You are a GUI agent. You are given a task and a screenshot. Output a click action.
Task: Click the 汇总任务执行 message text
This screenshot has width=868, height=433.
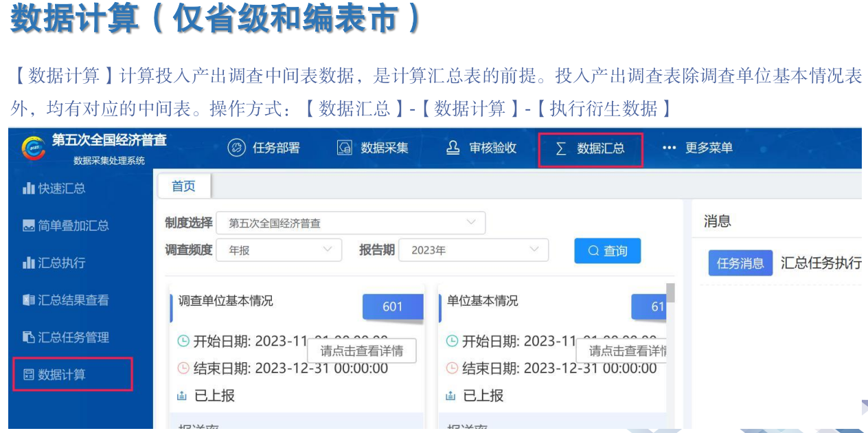coord(821,263)
